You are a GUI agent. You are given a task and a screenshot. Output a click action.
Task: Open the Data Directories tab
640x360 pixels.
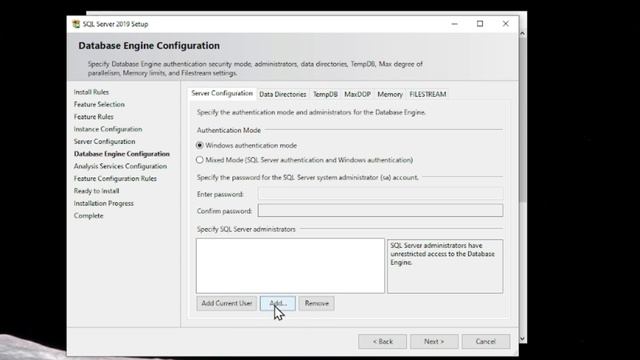click(282, 94)
